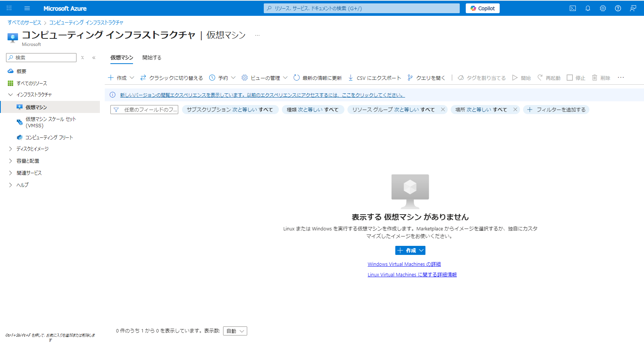
Task: Open the notifications bell
Action: click(588, 8)
